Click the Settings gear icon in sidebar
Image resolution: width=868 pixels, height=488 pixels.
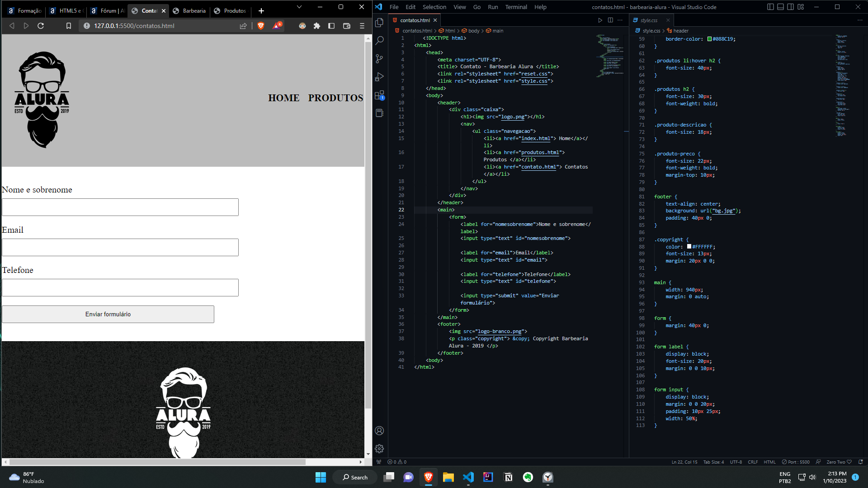379,449
